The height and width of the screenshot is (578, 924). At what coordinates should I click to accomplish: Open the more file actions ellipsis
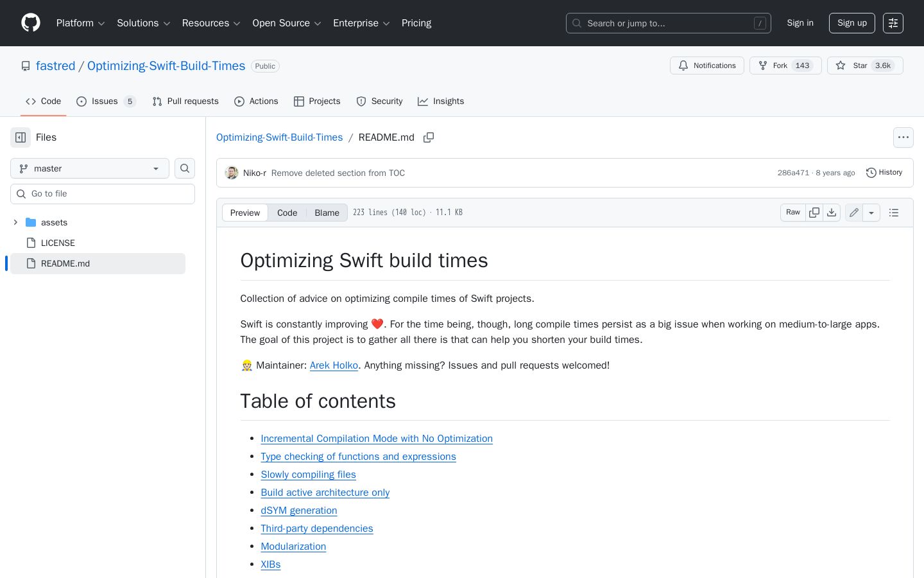point(903,137)
